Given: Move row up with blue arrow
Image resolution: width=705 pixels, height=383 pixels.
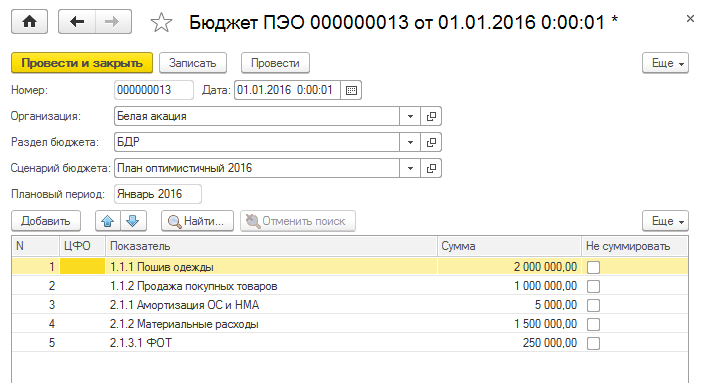Looking at the screenshot, I should [108, 221].
